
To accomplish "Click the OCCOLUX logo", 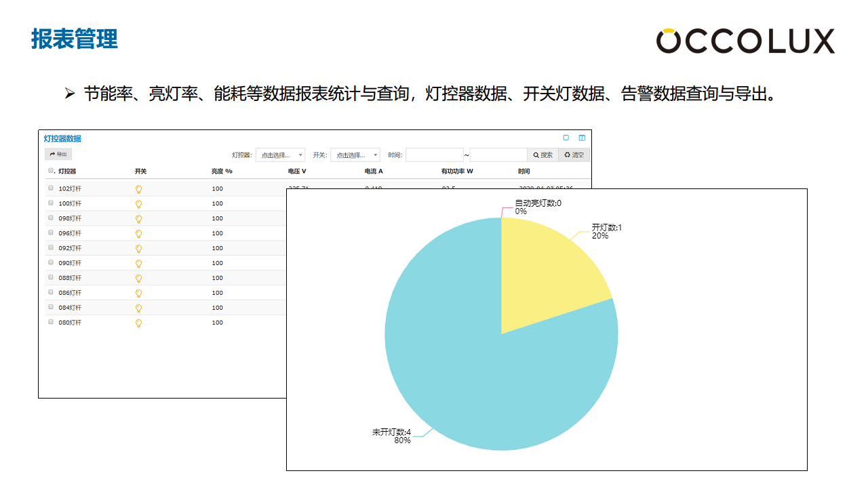I will click(x=745, y=41).
